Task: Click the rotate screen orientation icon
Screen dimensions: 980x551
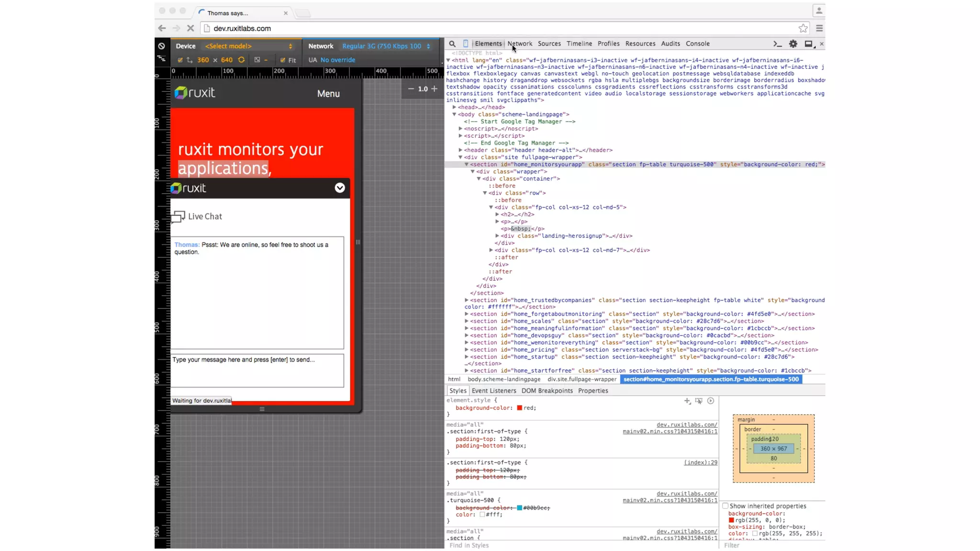Action: coord(242,60)
